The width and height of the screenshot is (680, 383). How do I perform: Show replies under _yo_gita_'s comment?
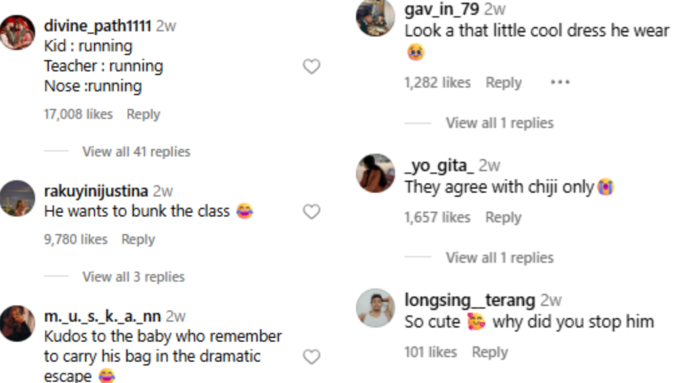pyautogui.click(x=500, y=258)
